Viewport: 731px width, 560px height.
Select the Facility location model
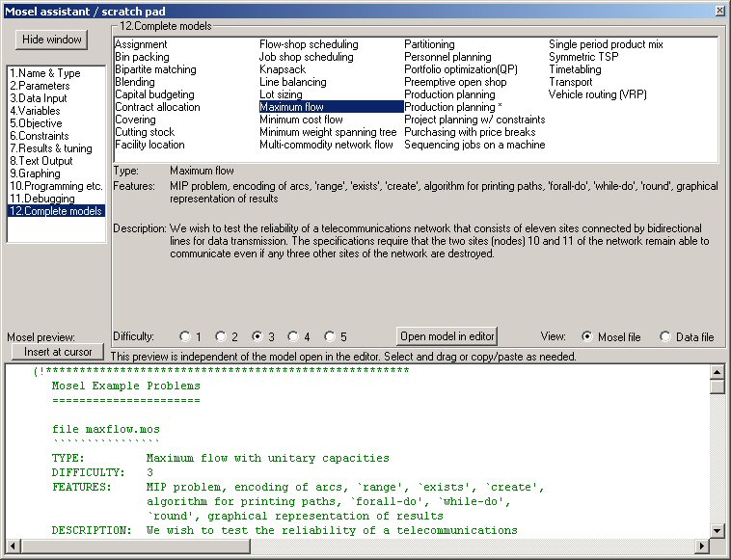tap(149, 145)
